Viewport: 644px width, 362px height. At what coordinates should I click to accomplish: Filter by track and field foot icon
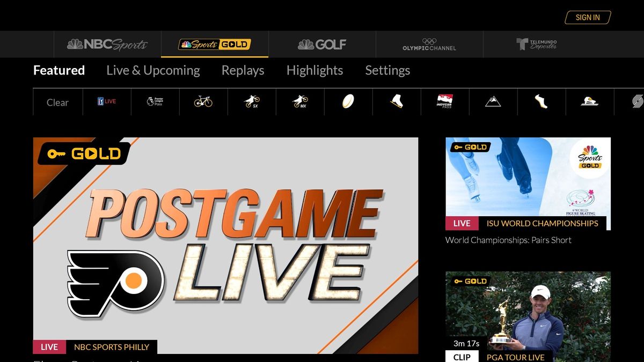pos(541,102)
